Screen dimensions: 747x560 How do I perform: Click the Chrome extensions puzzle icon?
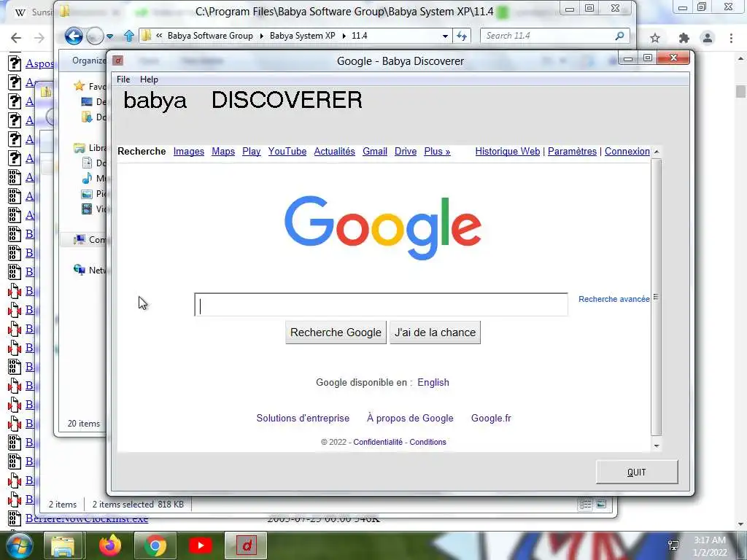pos(684,38)
